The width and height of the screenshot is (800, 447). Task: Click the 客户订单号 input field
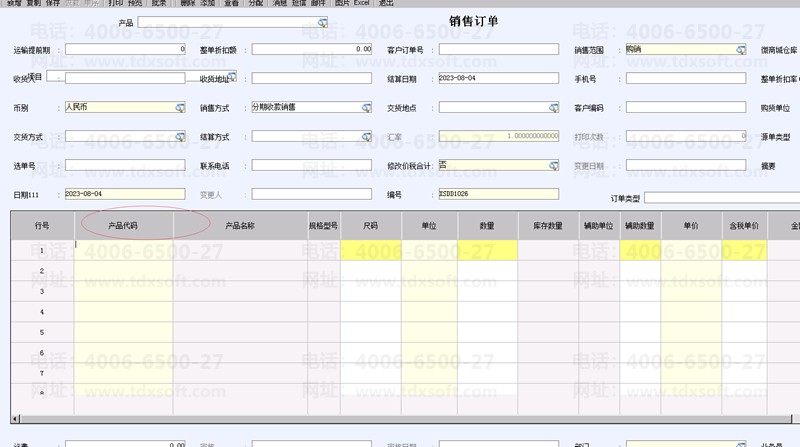pos(497,49)
